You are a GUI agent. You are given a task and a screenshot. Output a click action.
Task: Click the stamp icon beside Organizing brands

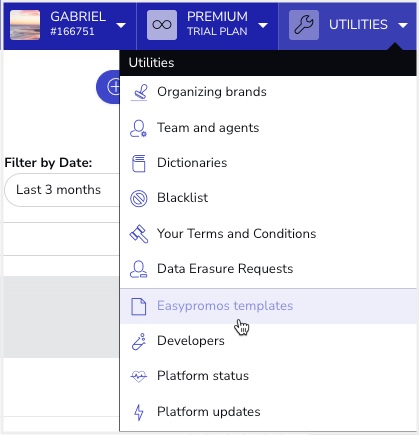tap(139, 92)
